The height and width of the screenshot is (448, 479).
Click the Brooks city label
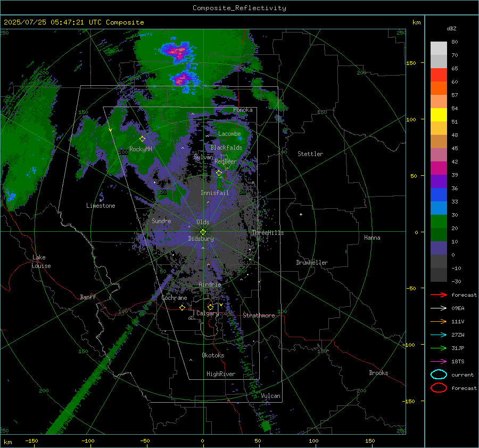tap(378, 373)
